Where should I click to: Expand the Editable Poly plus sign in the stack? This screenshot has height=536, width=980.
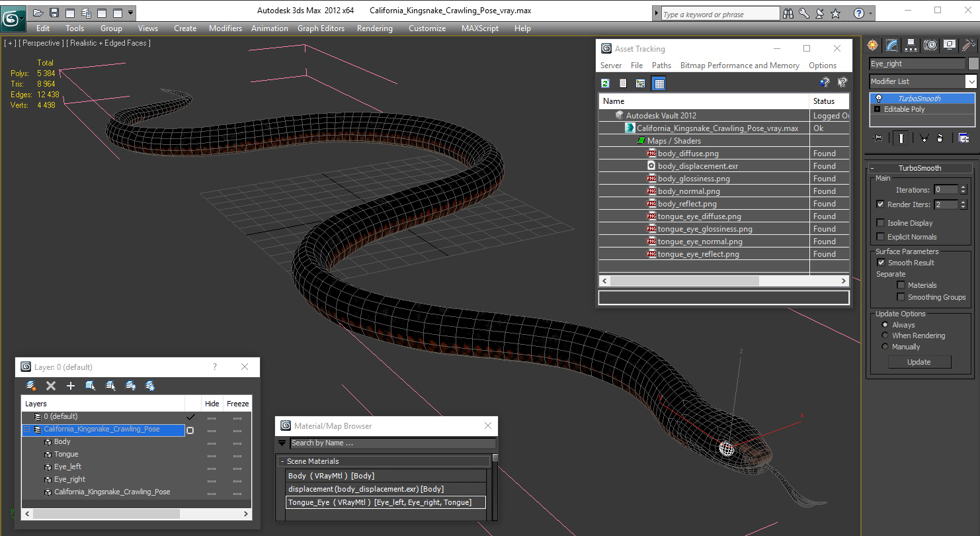click(877, 109)
